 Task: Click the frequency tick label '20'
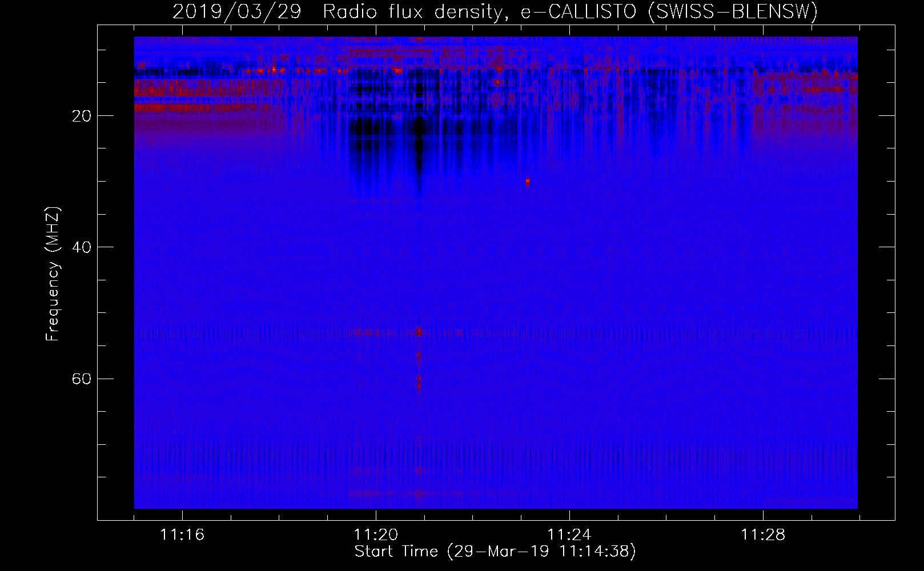click(82, 116)
